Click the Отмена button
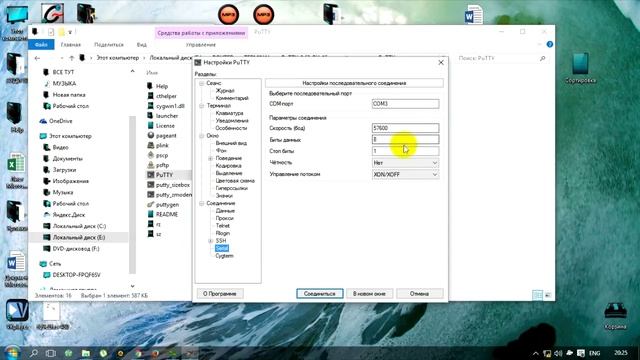This screenshot has width=640, height=360. (420, 293)
